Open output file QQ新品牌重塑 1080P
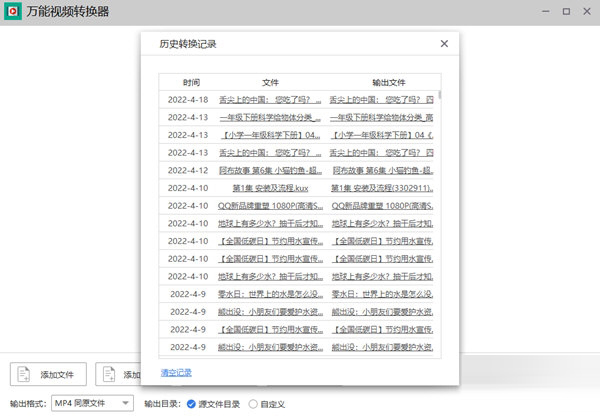Viewport: 600px width, 419px height. coord(382,206)
